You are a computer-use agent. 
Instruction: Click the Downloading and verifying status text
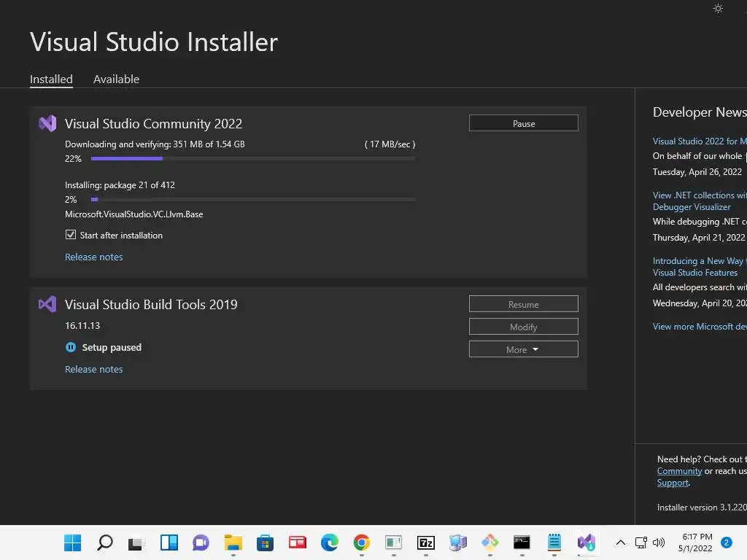(x=155, y=144)
